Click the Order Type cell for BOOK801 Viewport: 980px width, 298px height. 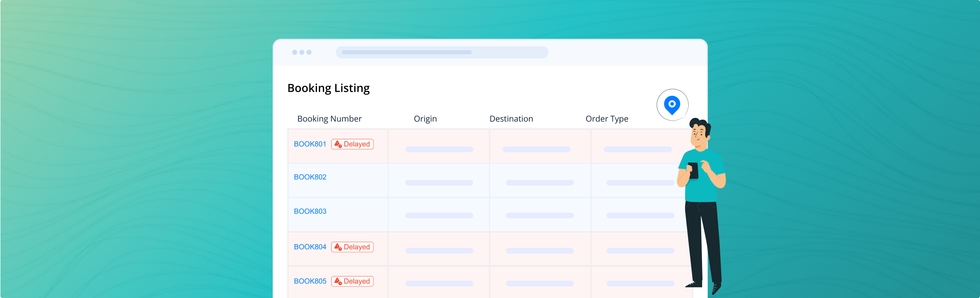pos(638,149)
